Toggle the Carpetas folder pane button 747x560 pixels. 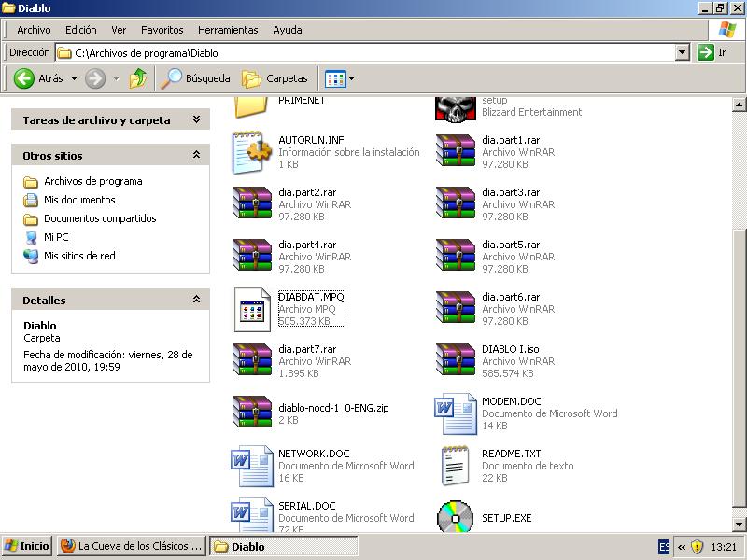click(275, 78)
